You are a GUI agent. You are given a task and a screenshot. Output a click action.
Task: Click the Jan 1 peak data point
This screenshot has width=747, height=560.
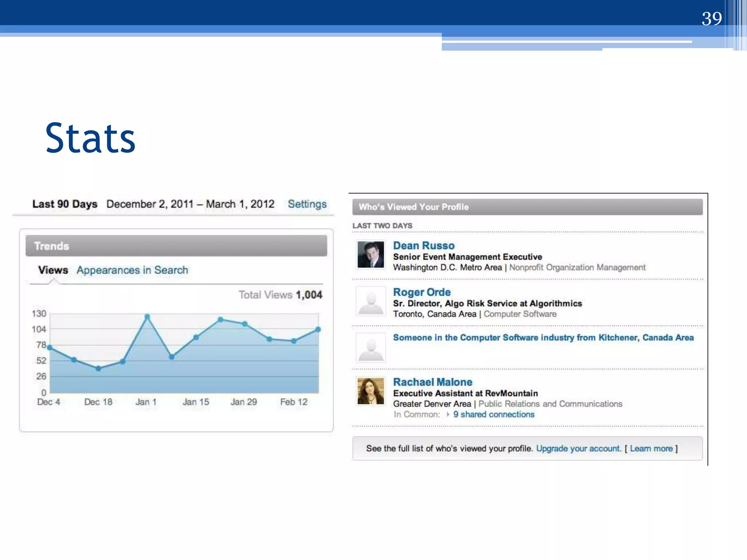[x=147, y=316]
